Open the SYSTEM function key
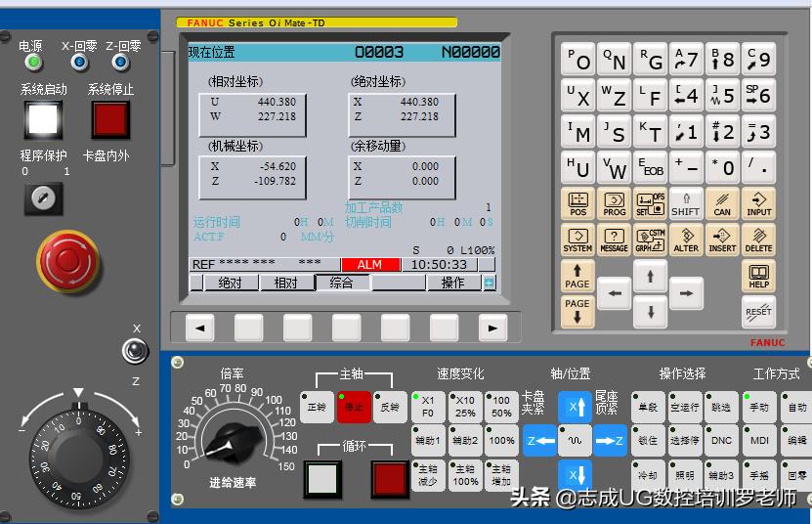The width and height of the screenshot is (812, 524). coord(577,240)
